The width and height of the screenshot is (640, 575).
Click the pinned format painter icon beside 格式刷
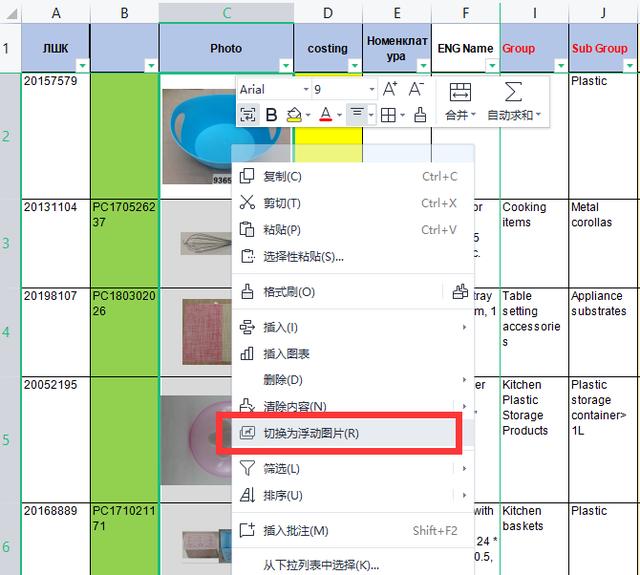click(460, 292)
